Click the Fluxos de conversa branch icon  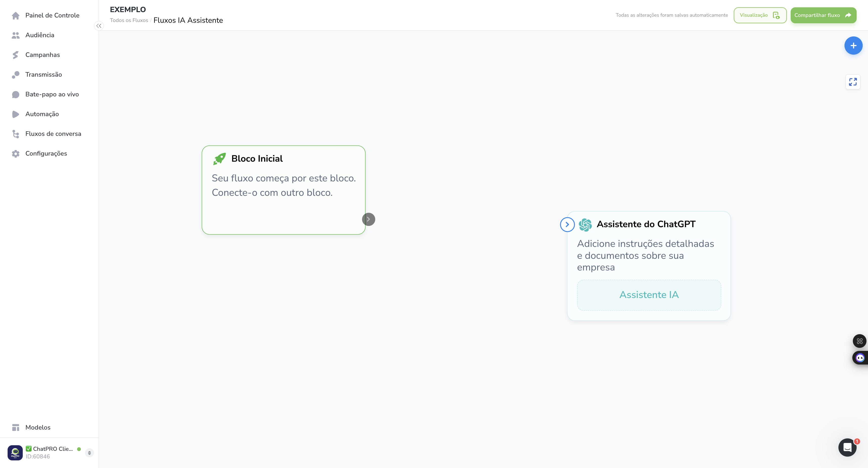click(x=15, y=134)
